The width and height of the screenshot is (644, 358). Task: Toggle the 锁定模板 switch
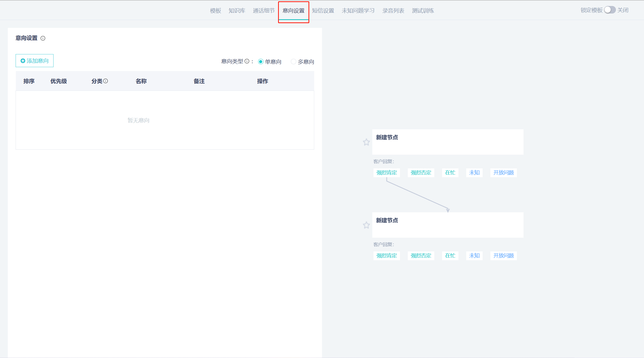click(609, 10)
